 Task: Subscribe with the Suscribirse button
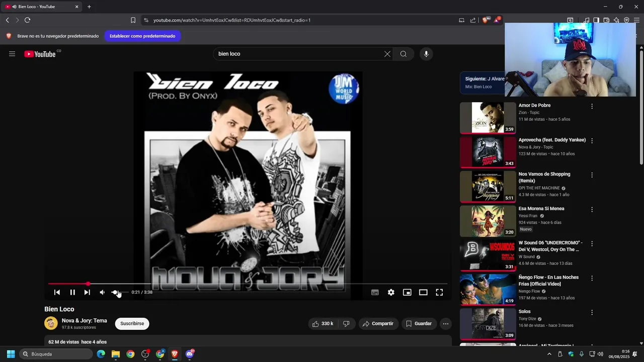pyautogui.click(x=132, y=324)
